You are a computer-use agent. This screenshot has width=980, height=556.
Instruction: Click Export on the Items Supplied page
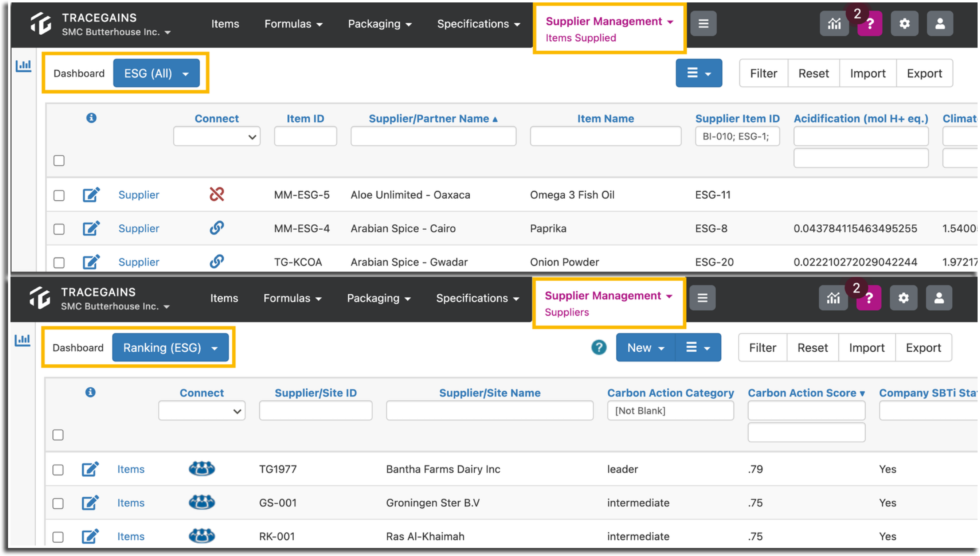pyautogui.click(x=924, y=73)
